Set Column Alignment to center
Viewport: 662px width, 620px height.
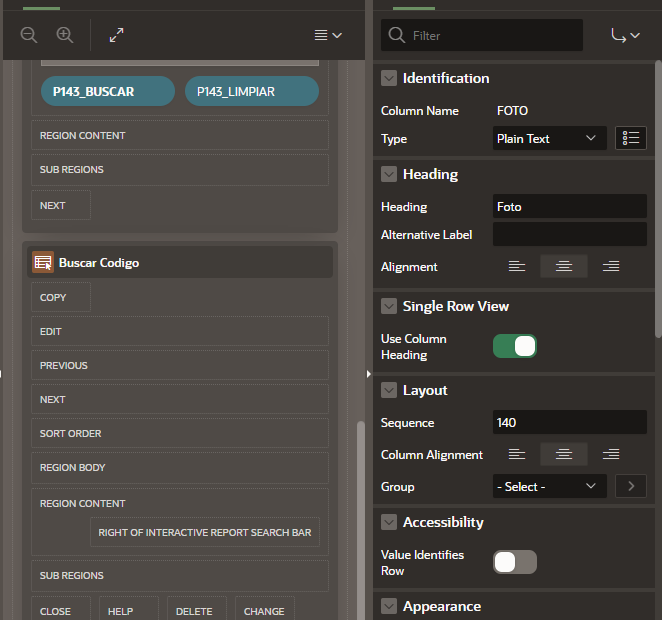pyautogui.click(x=564, y=454)
